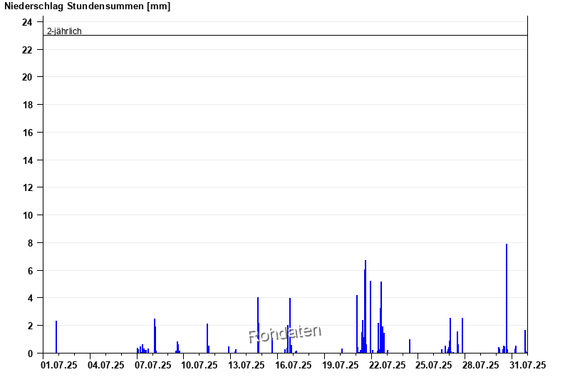Select the x-axis date label 01.07.25
The width and height of the screenshot is (570, 392).
(x=61, y=365)
